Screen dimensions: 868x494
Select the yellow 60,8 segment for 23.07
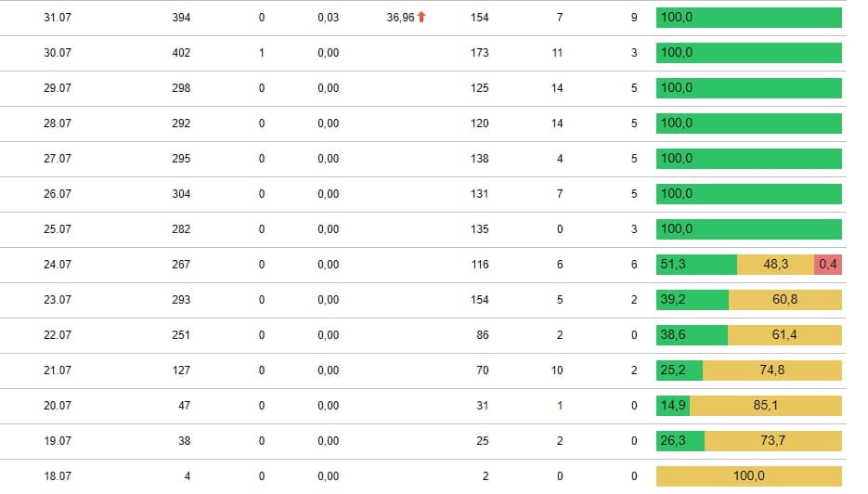[x=785, y=300]
